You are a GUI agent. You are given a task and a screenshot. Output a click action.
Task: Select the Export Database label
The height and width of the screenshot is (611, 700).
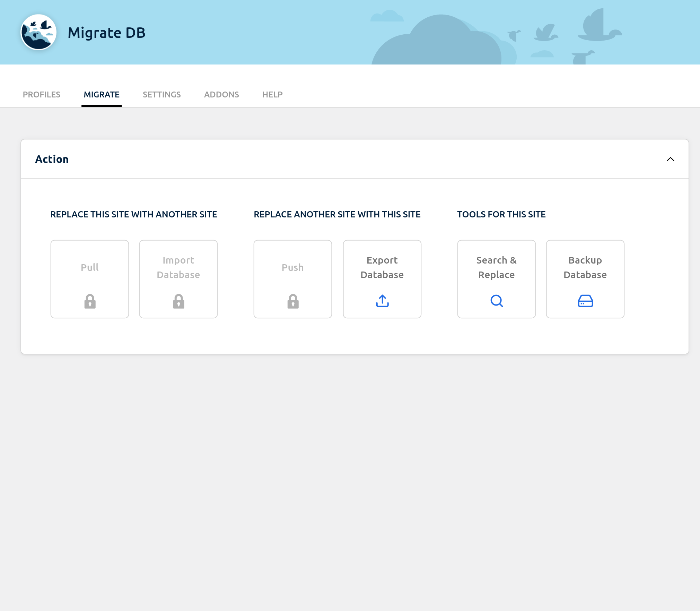(382, 267)
